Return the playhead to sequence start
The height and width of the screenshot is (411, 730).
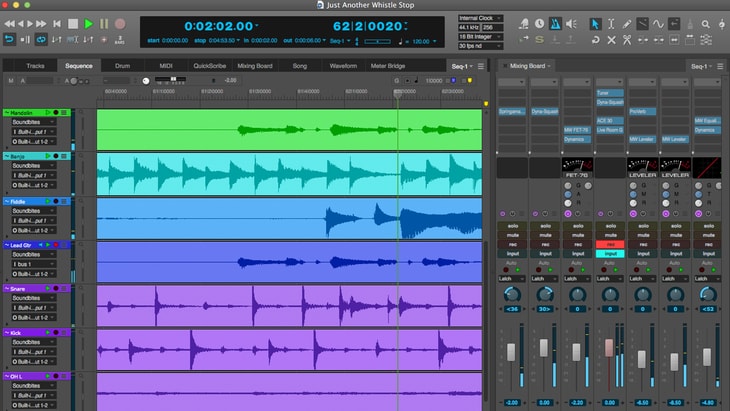[57, 24]
